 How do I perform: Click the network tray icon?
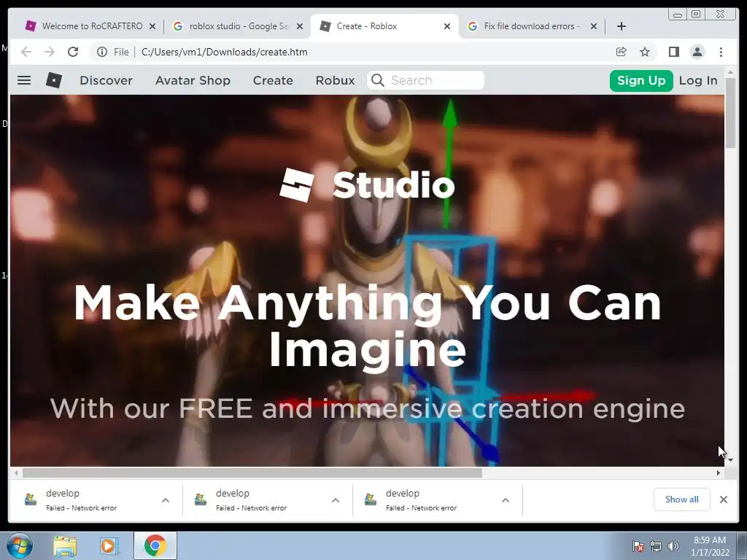tap(656, 546)
